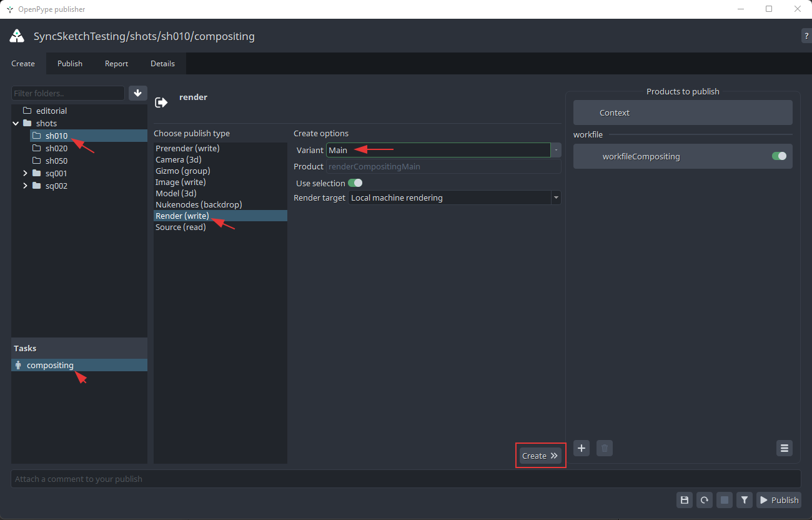Click the OpenPype logo beside project path
Viewport: 812px width, 520px height.
click(17, 36)
